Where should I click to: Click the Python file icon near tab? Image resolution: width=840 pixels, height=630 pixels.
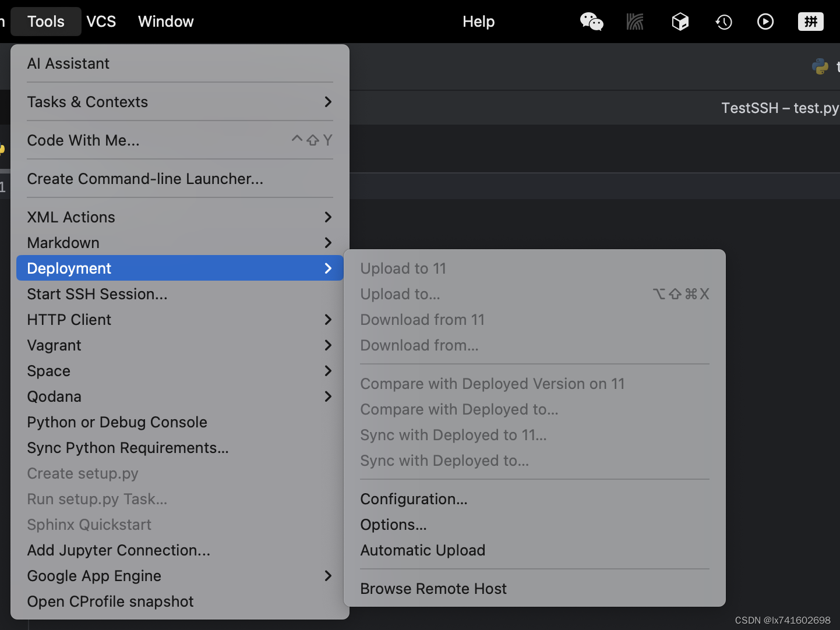click(820, 66)
